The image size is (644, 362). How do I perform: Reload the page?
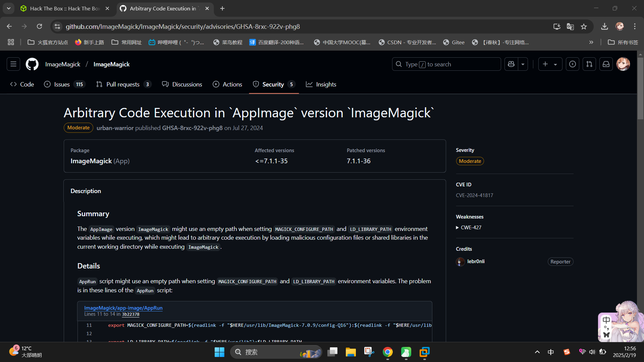coord(40,26)
